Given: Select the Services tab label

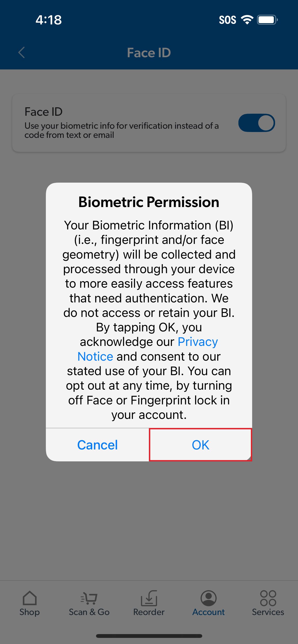Looking at the screenshot, I should 268,612.
